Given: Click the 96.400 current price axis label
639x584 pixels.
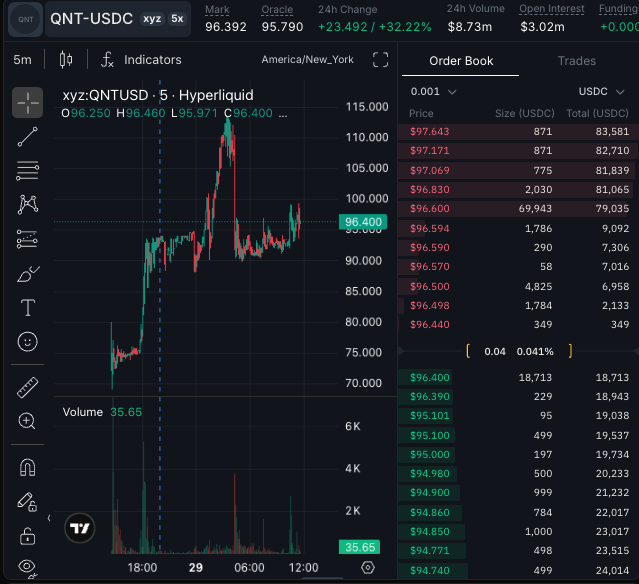Looking at the screenshot, I should (363, 222).
